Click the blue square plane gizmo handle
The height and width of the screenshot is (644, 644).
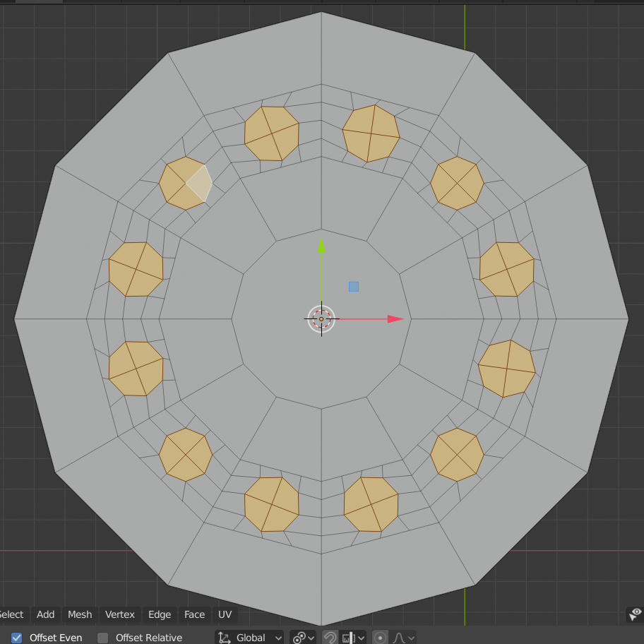354,287
